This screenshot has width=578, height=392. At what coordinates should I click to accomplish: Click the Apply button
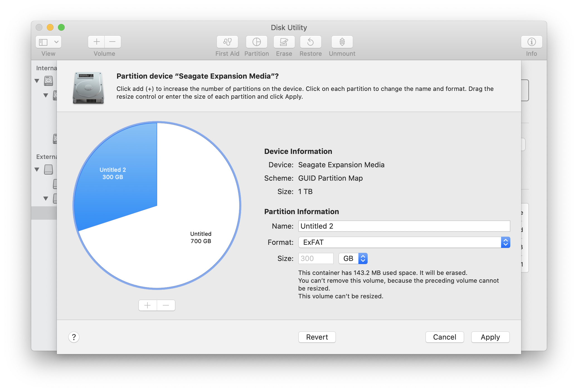tap(490, 337)
